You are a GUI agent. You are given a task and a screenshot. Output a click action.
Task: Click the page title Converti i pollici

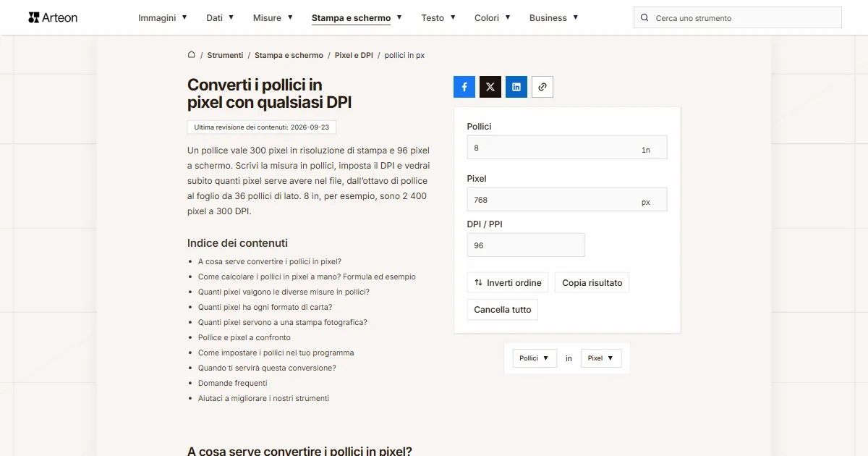click(269, 94)
